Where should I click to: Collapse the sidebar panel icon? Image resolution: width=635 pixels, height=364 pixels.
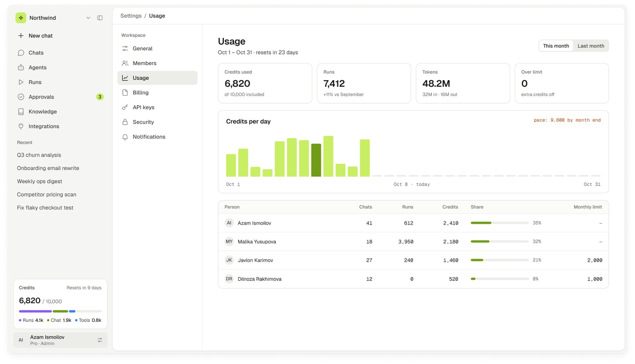tap(100, 18)
